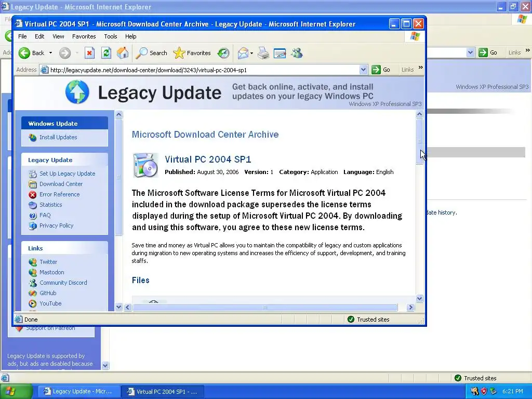532x399 pixels.
Task: Click the Community Discord people icon
Action: [33, 283]
